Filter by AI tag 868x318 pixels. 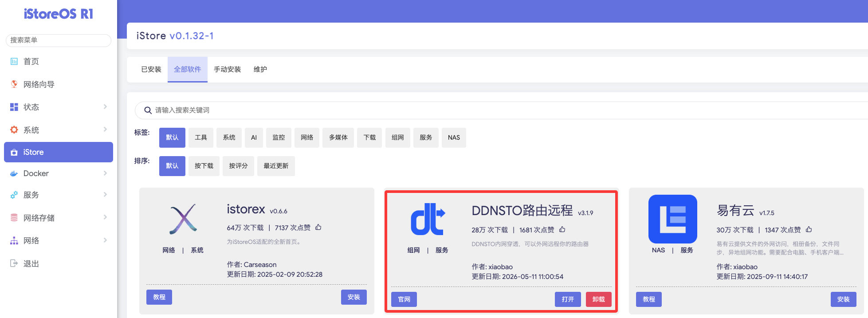pos(254,137)
